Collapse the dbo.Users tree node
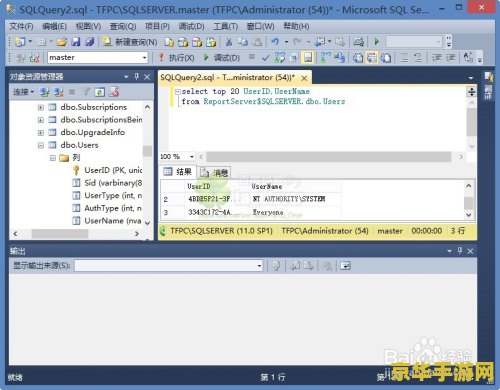This screenshot has width=500, height=390. 41,145
